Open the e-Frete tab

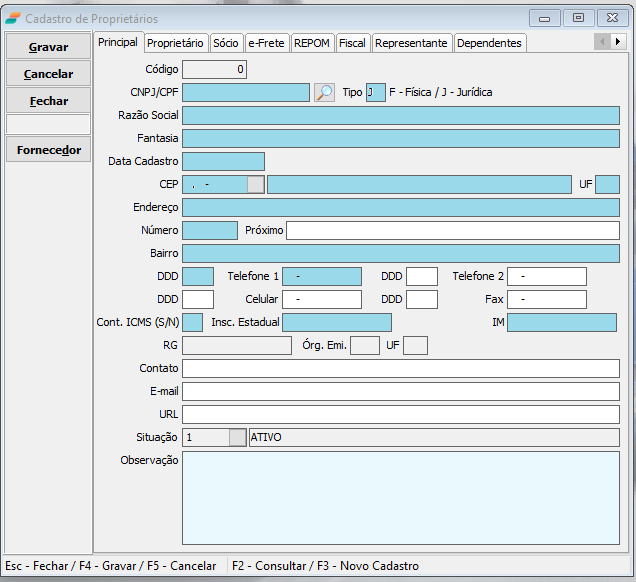(x=267, y=43)
